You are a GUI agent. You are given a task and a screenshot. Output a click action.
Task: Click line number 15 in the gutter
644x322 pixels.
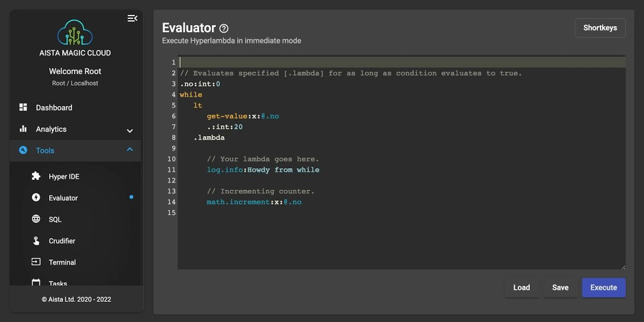click(172, 213)
